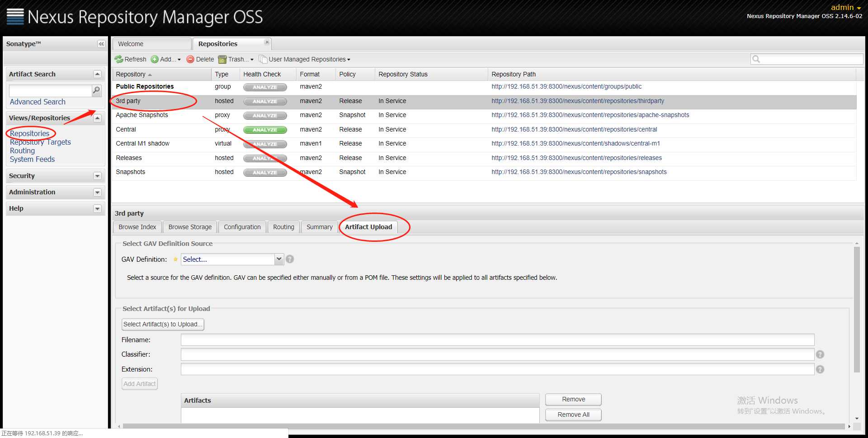Open Advanced Search link
868x438 pixels.
point(38,102)
